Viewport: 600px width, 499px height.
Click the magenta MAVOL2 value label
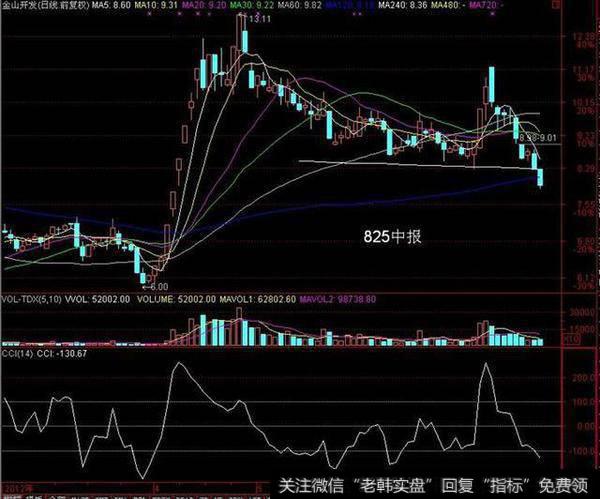tap(326, 297)
